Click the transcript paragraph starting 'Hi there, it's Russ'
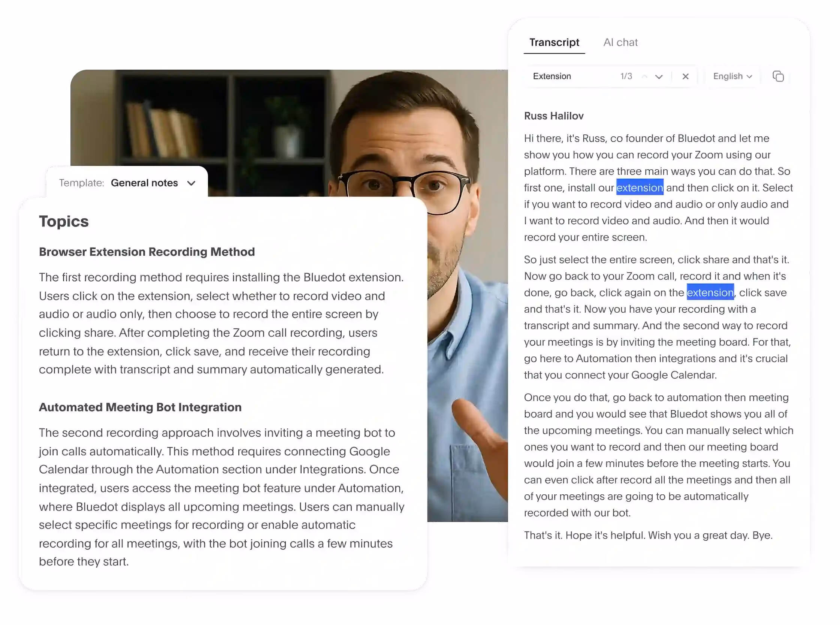This screenshot has height=625, width=840. click(x=658, y=188)
